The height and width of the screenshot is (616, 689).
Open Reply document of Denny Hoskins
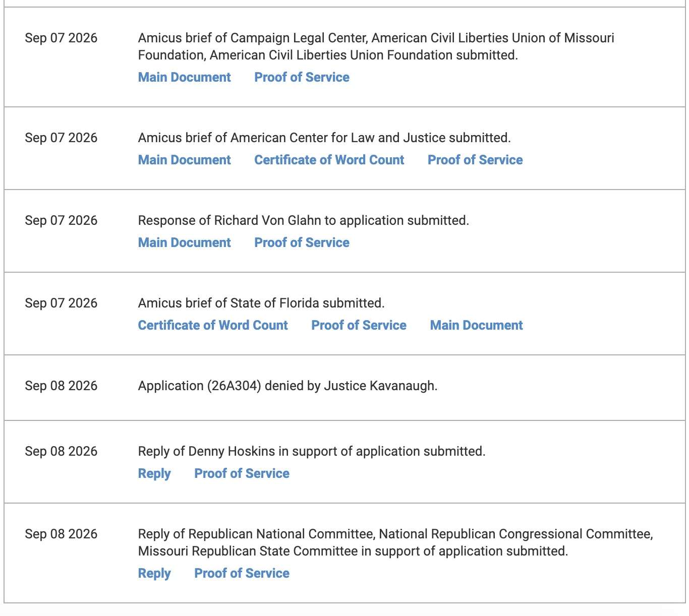(154, 473)
